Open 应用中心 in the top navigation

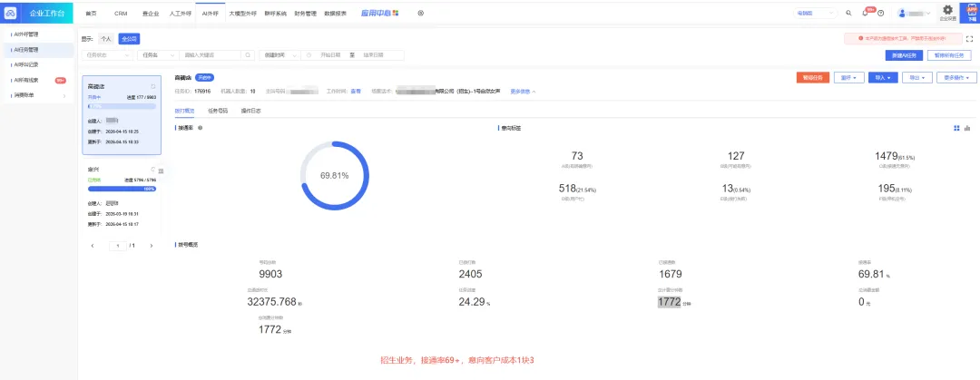[x=379, y=13]
